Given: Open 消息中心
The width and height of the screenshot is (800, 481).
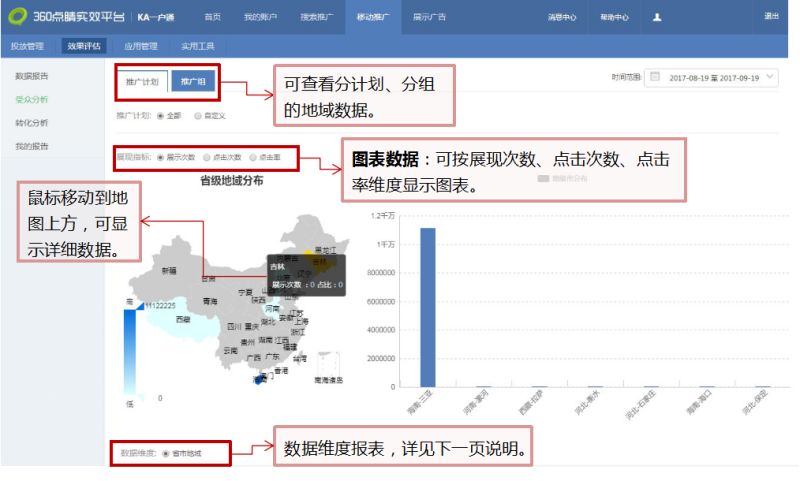Looking at the screenshot, I should (562, 17).
